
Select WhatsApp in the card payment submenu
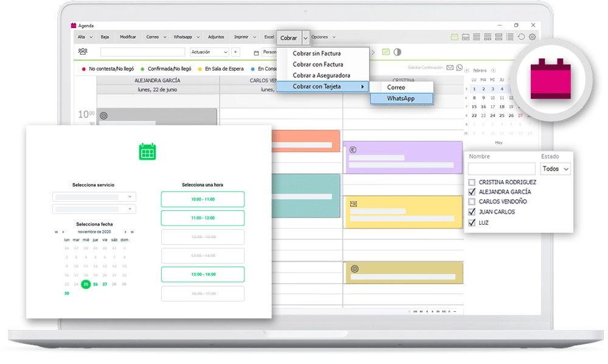[401, 98]
